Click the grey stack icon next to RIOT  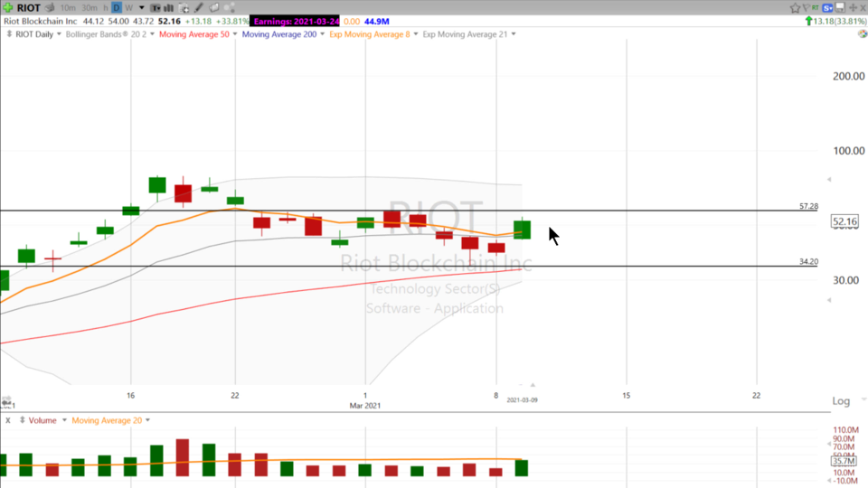[49, 8]
